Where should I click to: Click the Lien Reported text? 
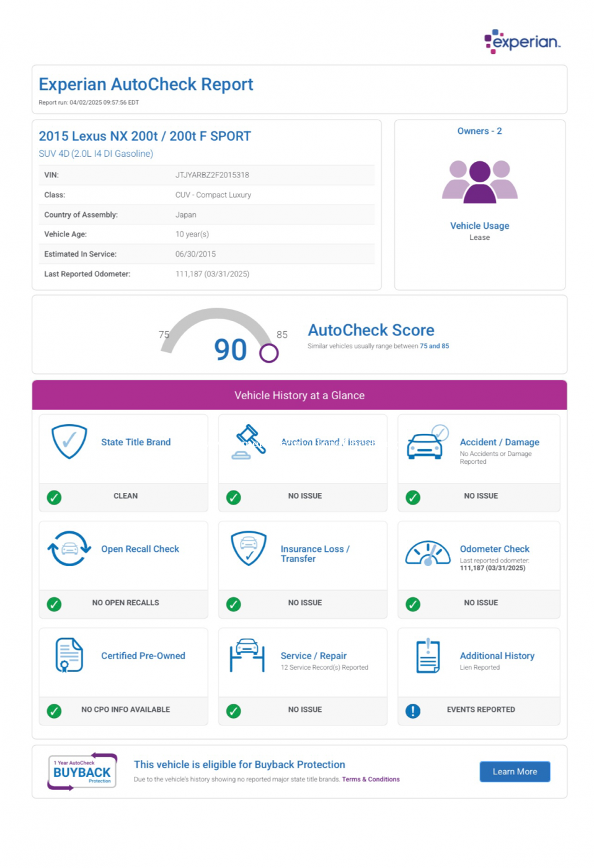479,667
